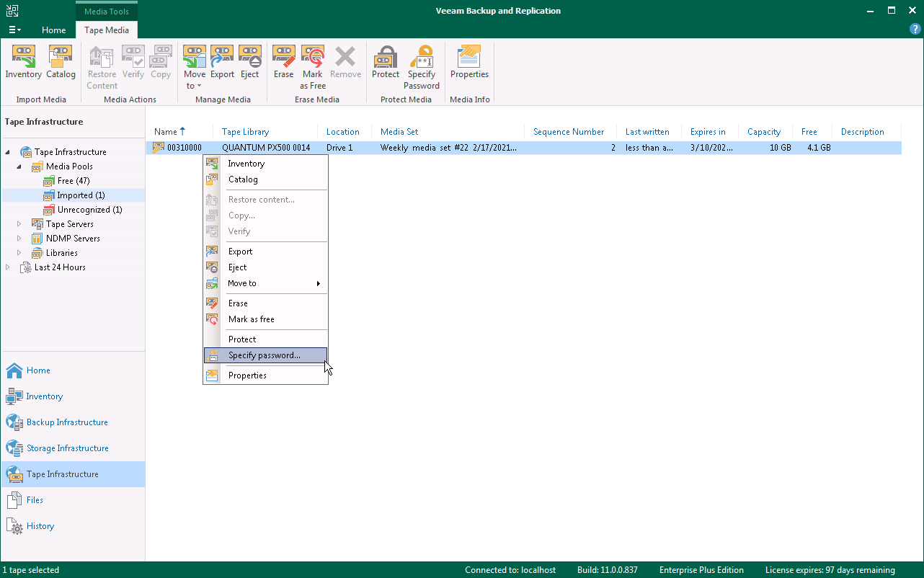Choose Mark as free from the context menu
This screenshot has height=578, width=924.
265,319
